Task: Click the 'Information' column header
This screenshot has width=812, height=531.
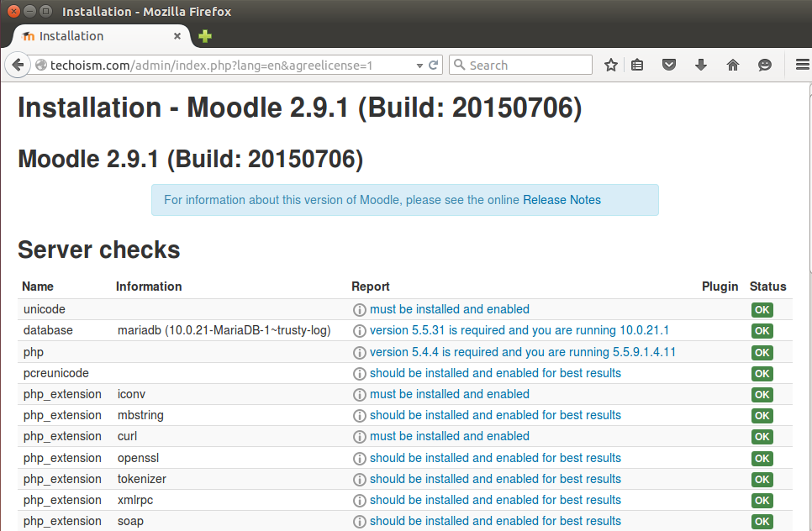Action: [149, 287]
